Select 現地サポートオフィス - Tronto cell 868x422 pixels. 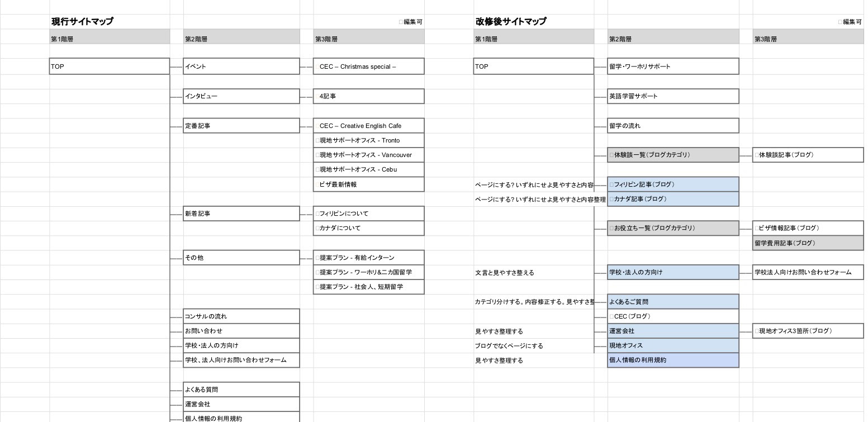tap(369, 140)
